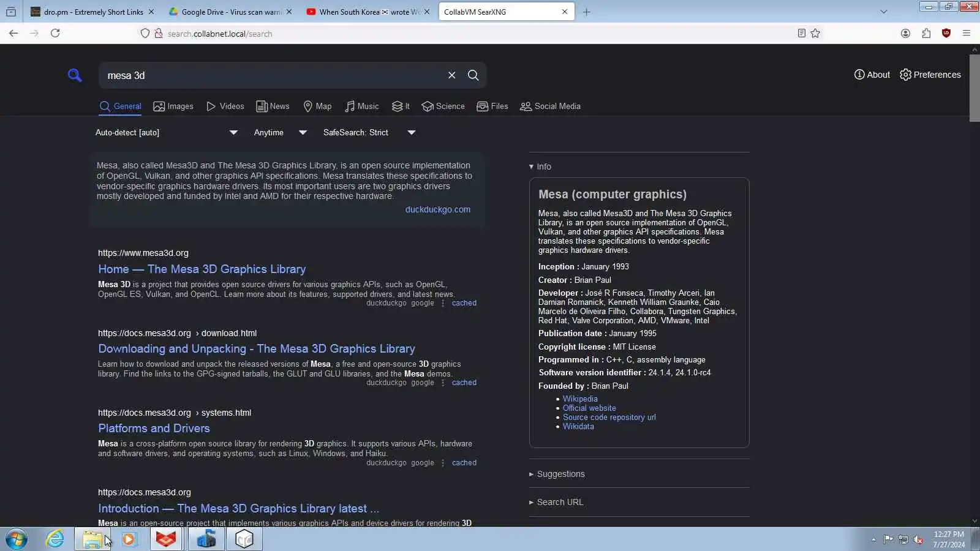Open more options for Downloading and Unpacking result

click(443, 383)
